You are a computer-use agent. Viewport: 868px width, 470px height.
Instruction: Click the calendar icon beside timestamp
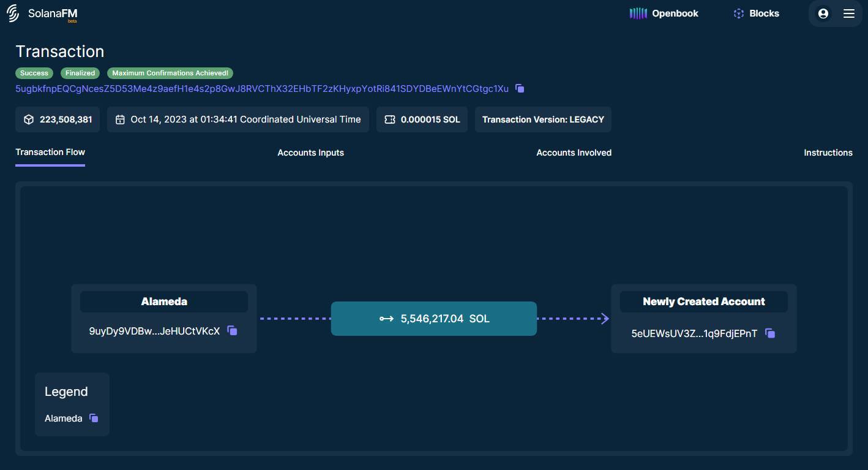(120, 119)
